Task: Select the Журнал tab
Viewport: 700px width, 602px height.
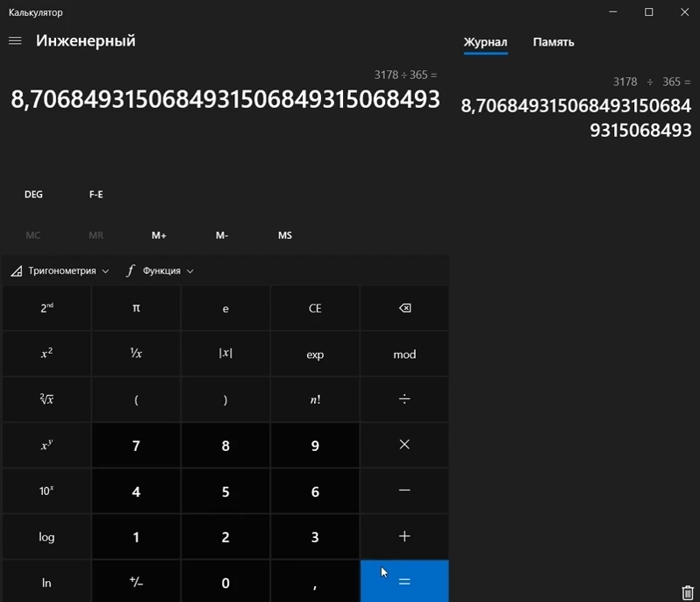Action: tap(485, 42)
